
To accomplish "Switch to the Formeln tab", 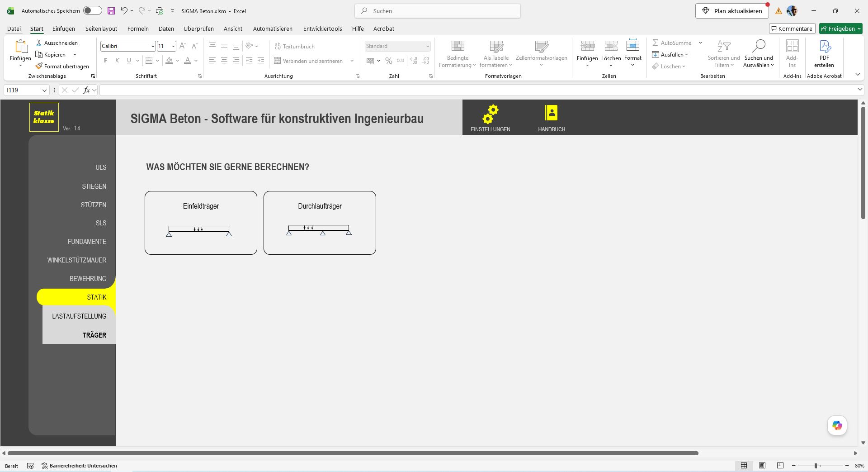I will [x=138, y=29].
